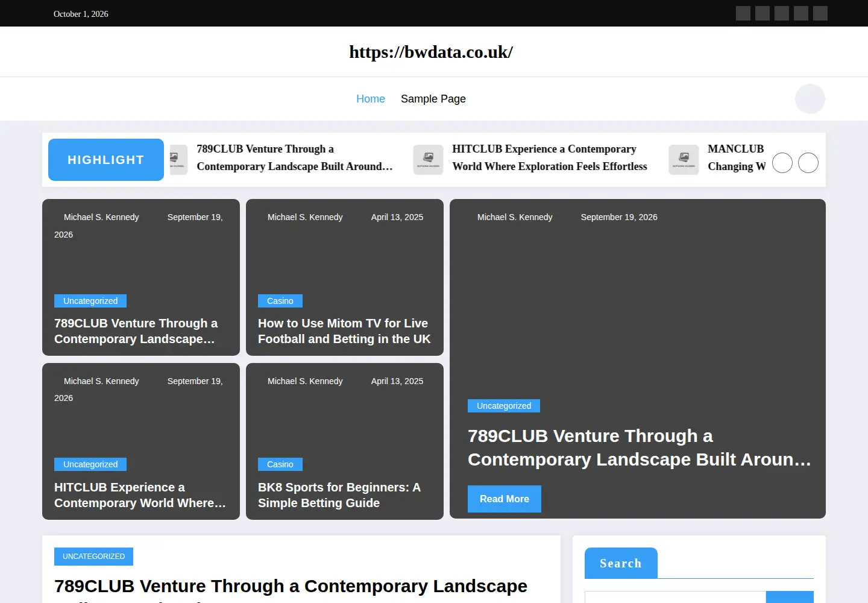Image resolution: width=868 pixels, height=603 pixels.
Task: Open How to Use Mitom TV card title
Action: (344, 331)
